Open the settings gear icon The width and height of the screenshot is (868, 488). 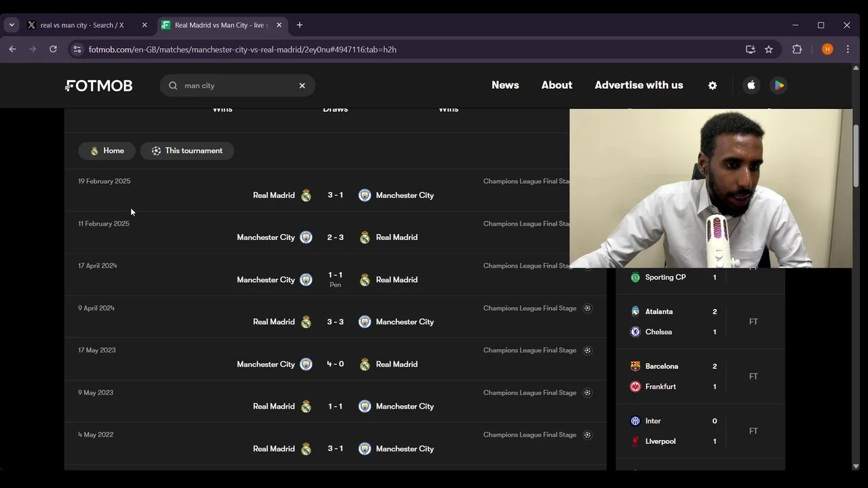pos(712,85)
